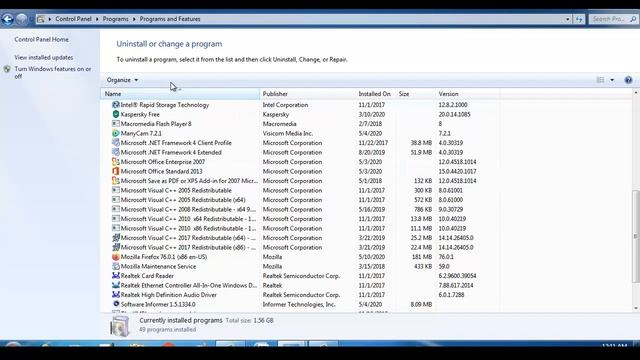Open the view options dropdown arrow
The image size is (640, 360).
[612, 80]
